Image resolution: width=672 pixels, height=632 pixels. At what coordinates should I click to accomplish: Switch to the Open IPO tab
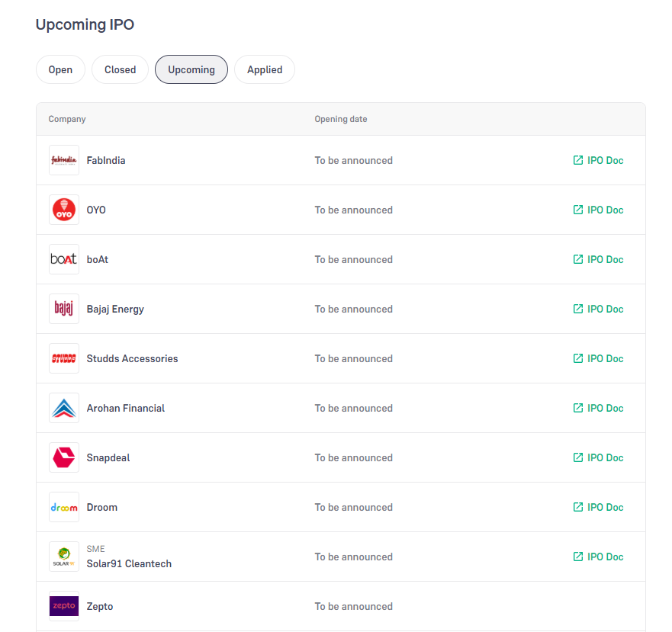60,69
